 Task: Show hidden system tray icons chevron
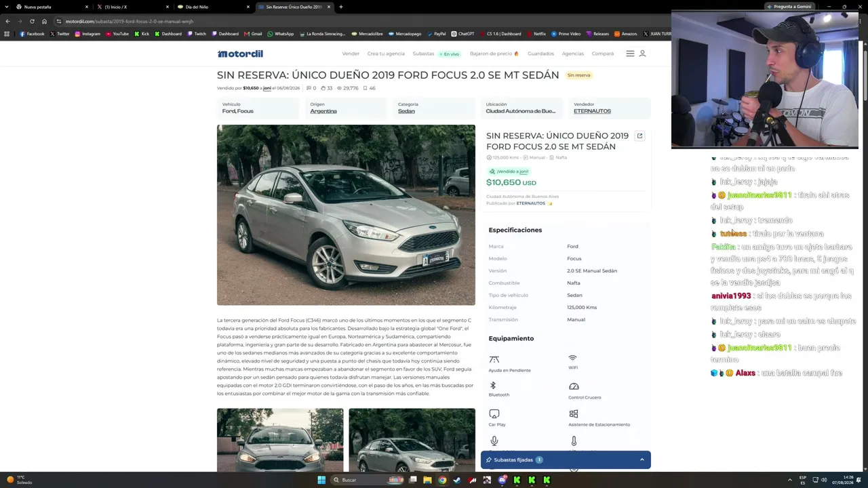tap(791, 480)
